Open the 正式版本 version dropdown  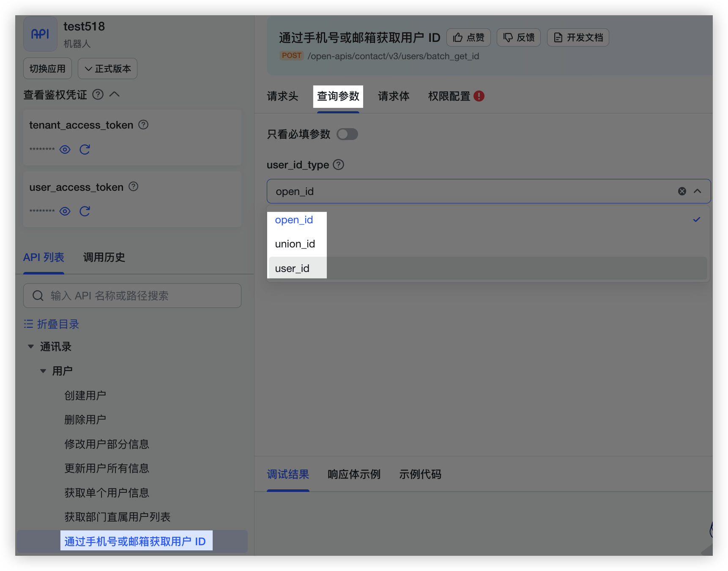pyautogui.click(x=107, y=69)
